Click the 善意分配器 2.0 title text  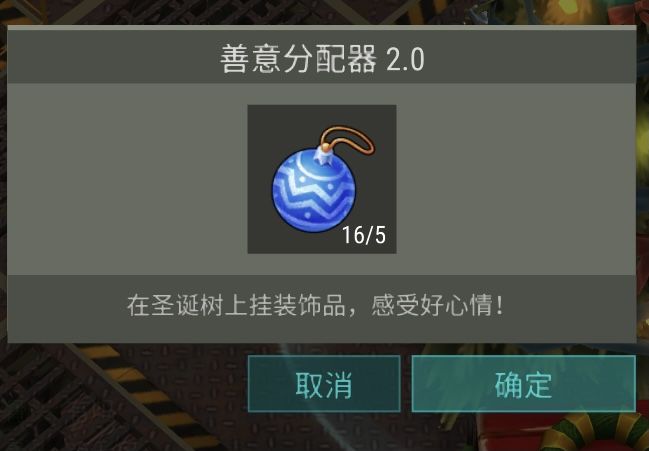322,59
